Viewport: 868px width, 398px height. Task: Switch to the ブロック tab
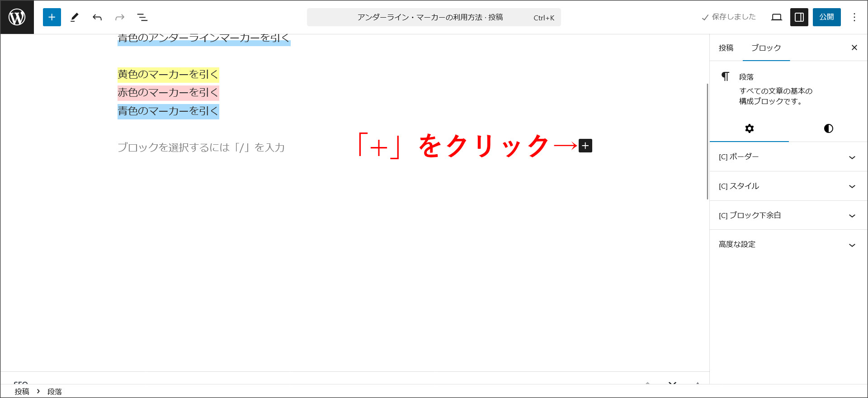point(766,48)
